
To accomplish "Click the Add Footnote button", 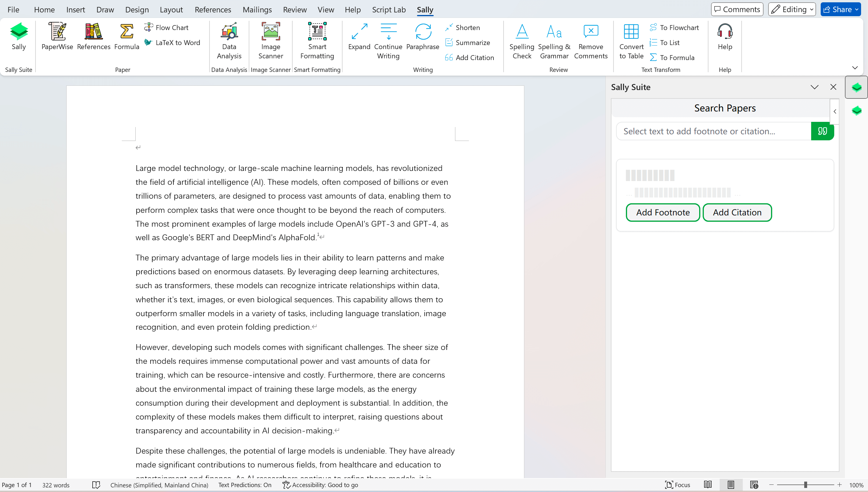I will click(663, 213).
